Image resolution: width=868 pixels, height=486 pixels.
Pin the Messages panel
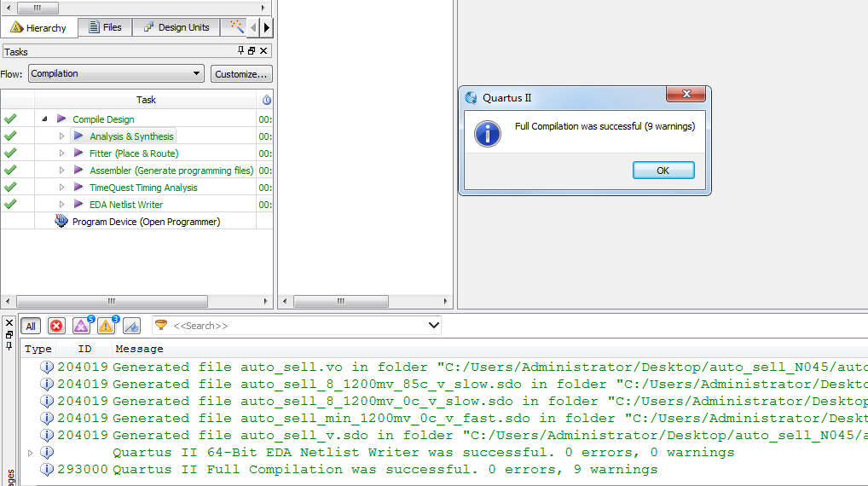pyautogui.click(x=9, y=346)
